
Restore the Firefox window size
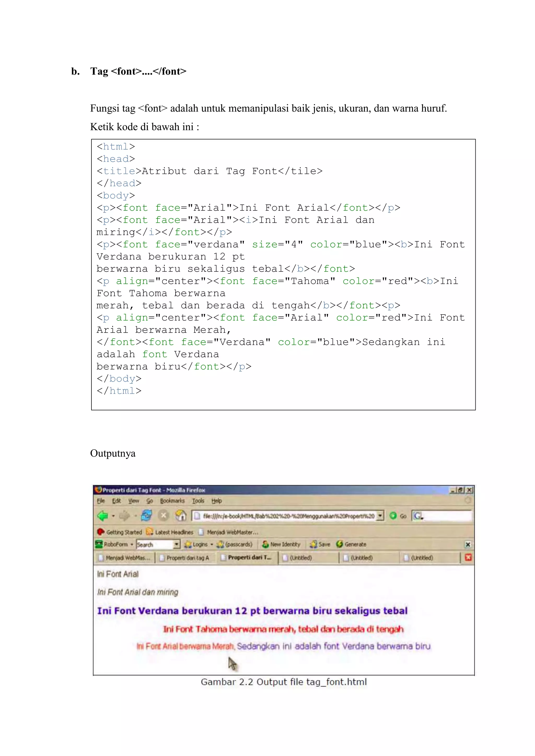tap(461, 490)
